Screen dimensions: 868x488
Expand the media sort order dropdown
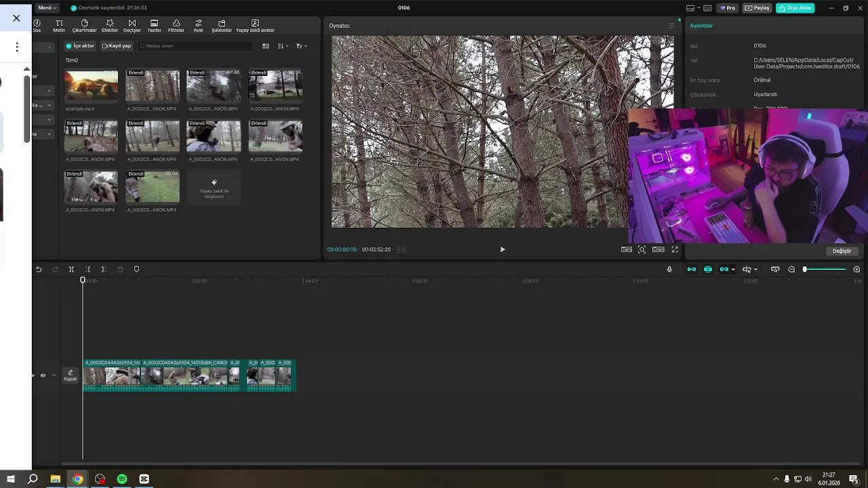283,46
